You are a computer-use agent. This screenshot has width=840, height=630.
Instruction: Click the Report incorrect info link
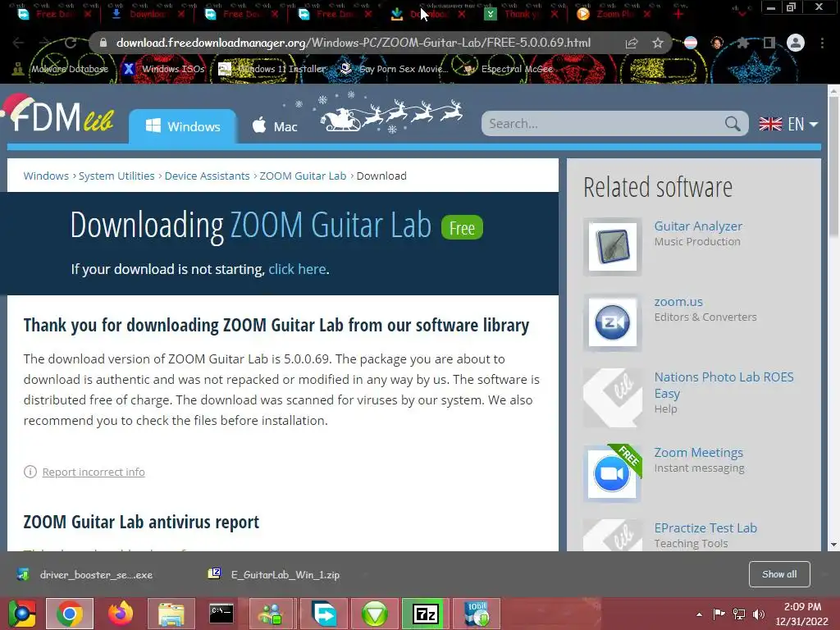click(94, 472)
